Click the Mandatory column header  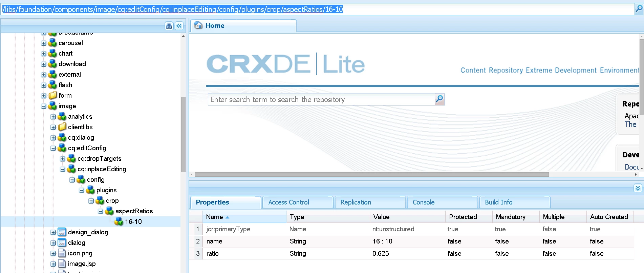point(516,217)
